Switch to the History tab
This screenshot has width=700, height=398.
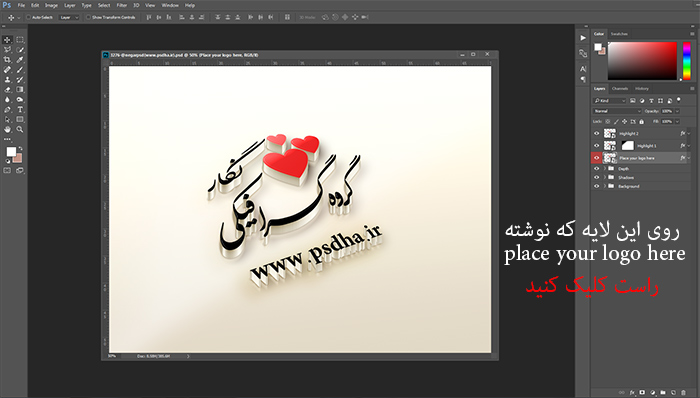pos(642,89)
